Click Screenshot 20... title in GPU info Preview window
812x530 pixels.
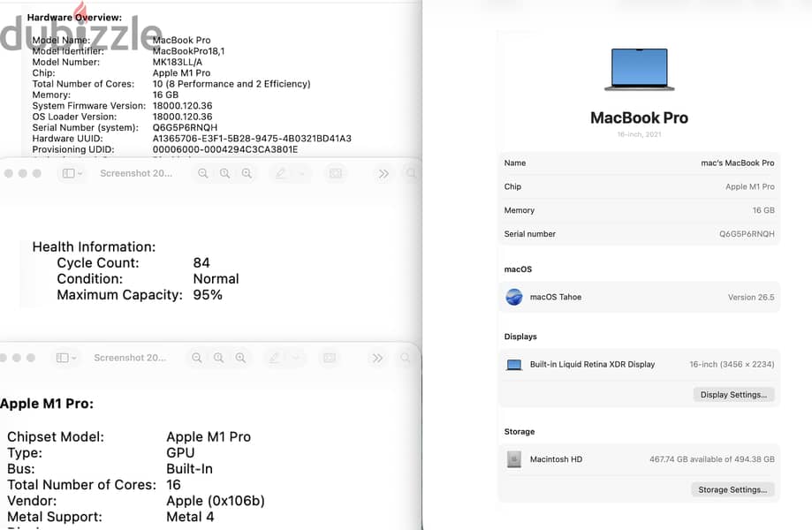click(x=130, y=358)
